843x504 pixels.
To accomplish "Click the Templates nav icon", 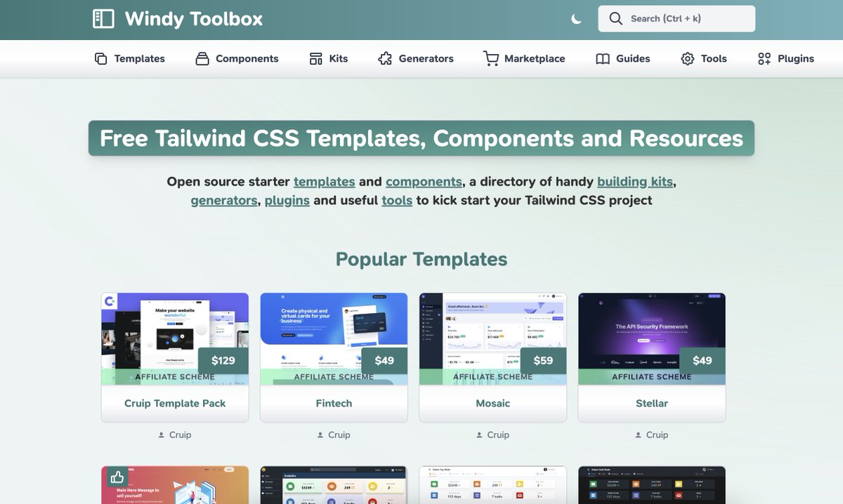I will 101,59.
